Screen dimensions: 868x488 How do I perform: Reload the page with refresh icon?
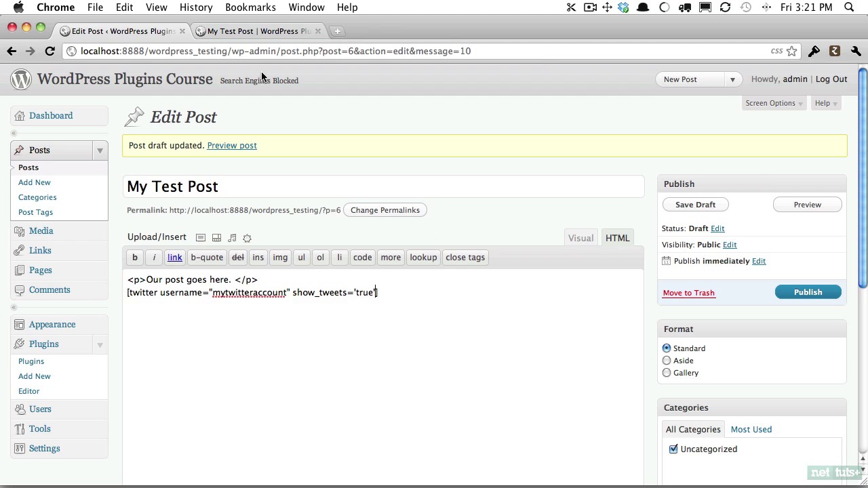[x=50, y=51]
